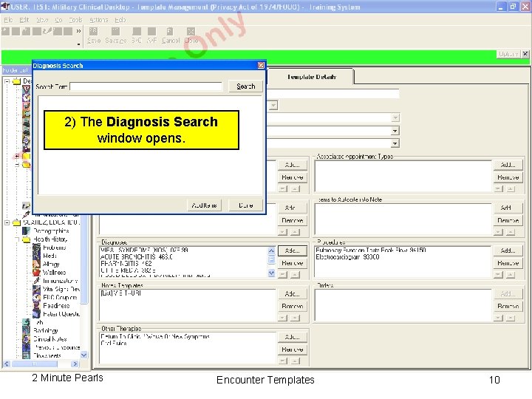The width and height of the screenshot is (532, 399).
Task: Open the Wellness apple icon
Action: (x=36, y=273)
